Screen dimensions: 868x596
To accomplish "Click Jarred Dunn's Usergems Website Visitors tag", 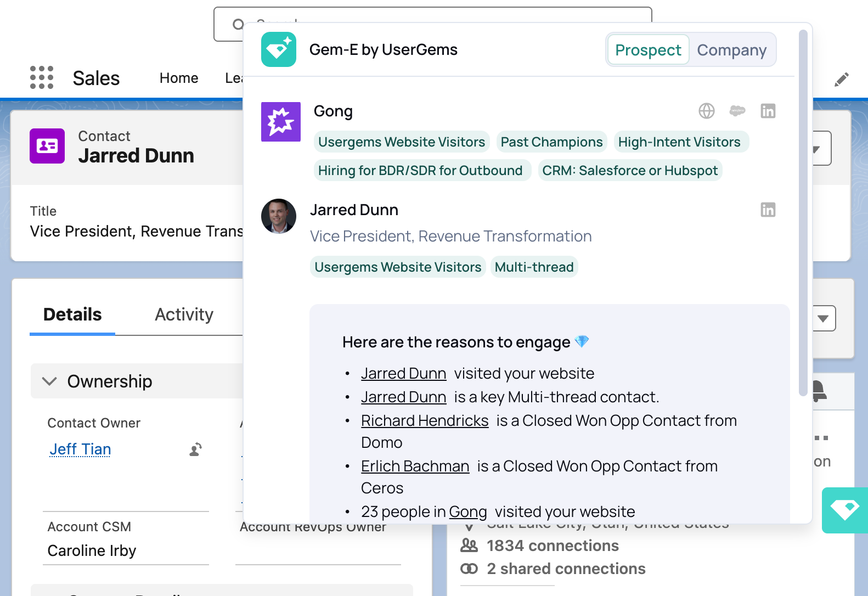I will [398, 267].
